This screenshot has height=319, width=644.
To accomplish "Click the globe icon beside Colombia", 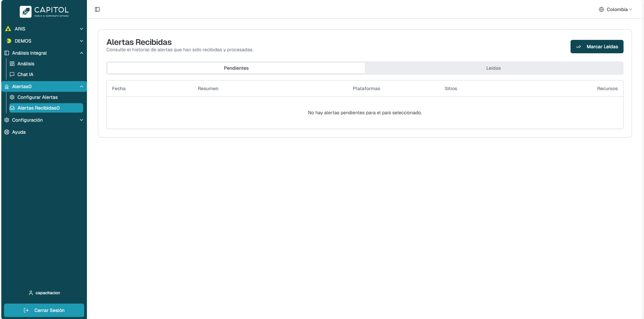I will (601, 9).
